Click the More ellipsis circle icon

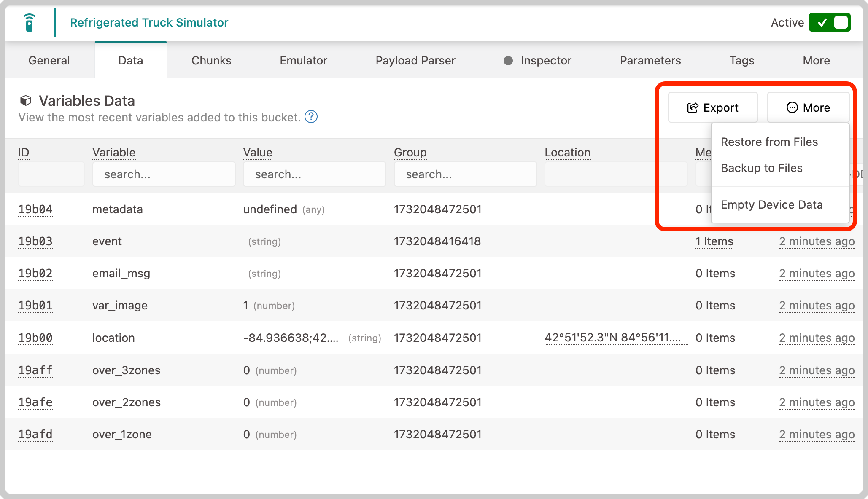[x=792, y=108]
